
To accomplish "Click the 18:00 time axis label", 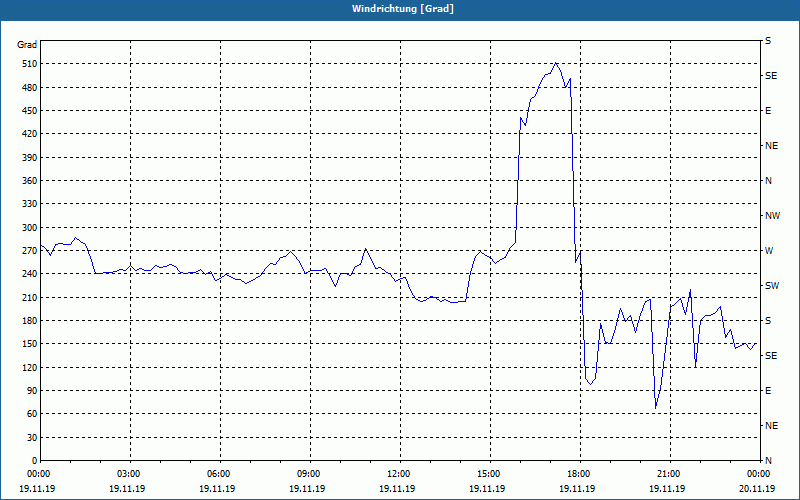I will [580, 474].
